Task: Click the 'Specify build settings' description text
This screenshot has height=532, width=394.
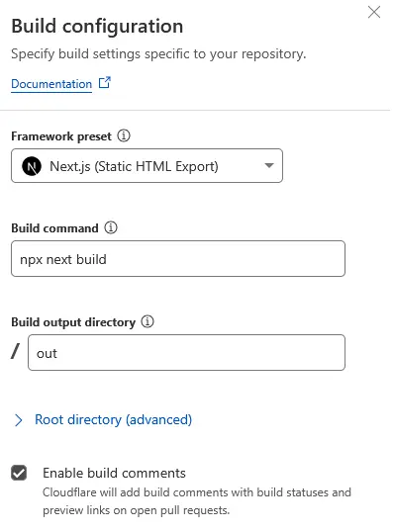Action: tap(158, 54)
